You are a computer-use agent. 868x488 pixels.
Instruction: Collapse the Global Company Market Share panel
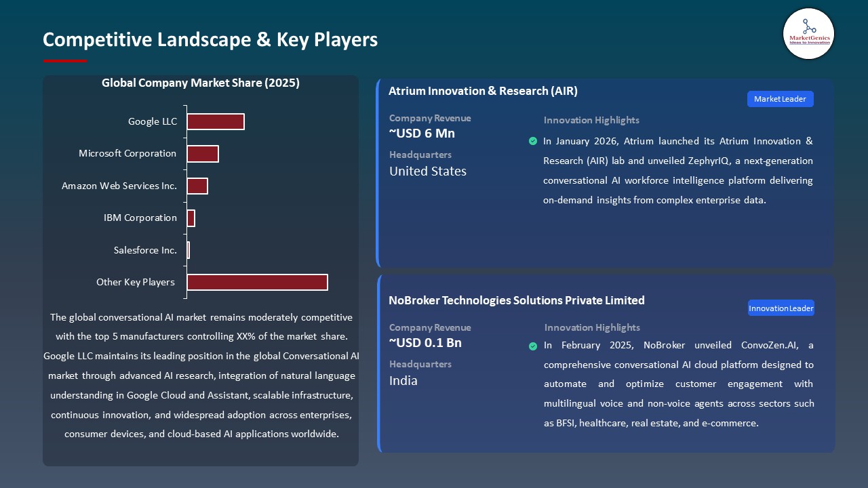(201, 83)
